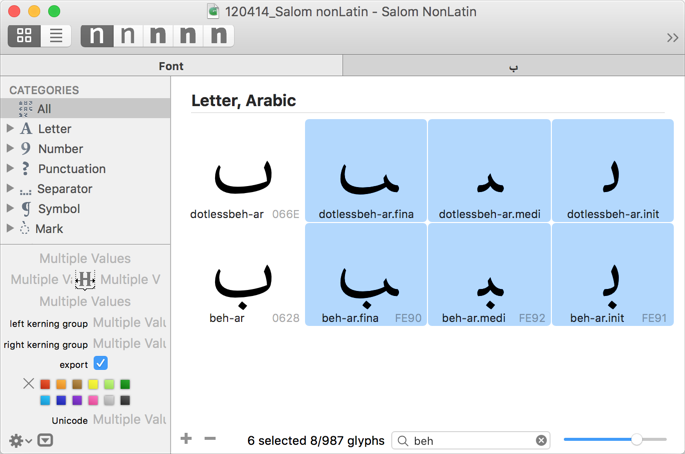Toggle the export checkbox
Viewport: 685px width, 454px height.
coord(101,364)
